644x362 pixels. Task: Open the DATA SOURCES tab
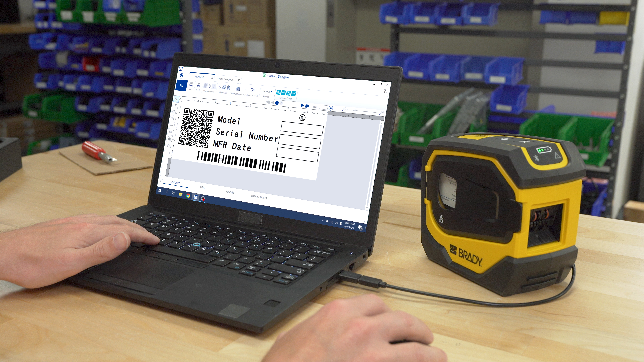pos(259,197)
